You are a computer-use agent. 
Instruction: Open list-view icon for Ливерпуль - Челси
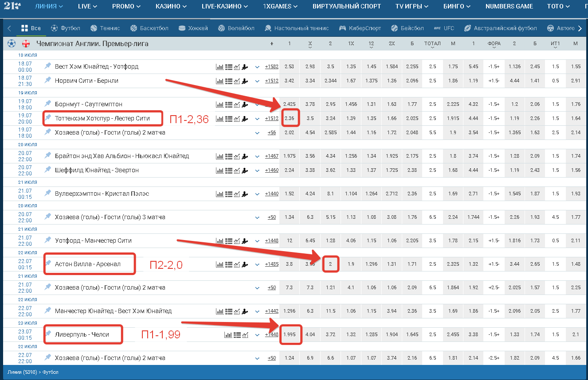point(237,335)
